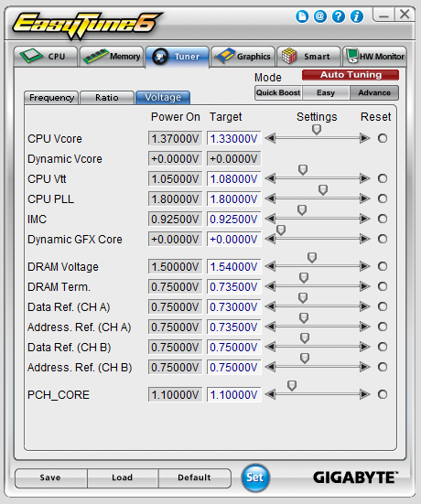421x504 pixels.
Task: Decrease IMC voltage with left arrow
Action: 271,219
